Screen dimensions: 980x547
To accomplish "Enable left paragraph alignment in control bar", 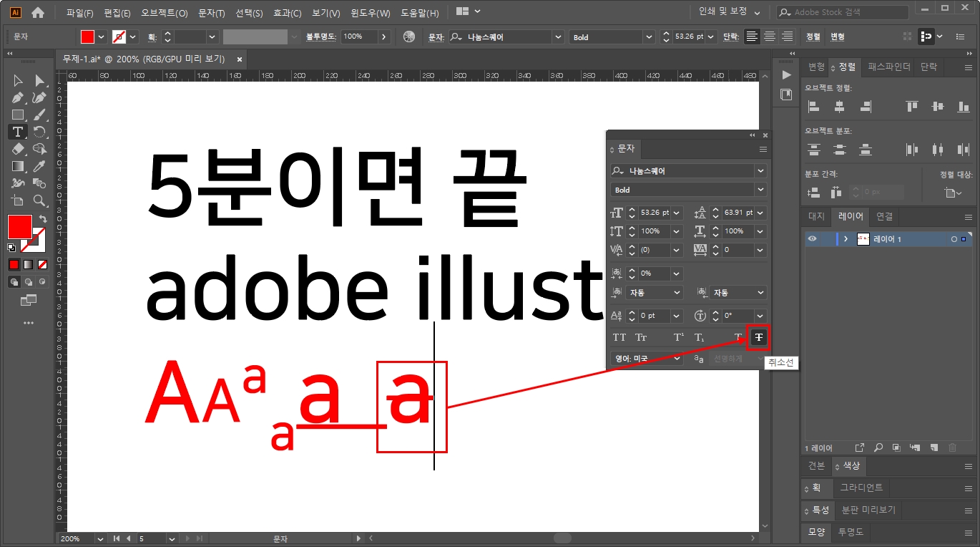I will tap(751, 37).
